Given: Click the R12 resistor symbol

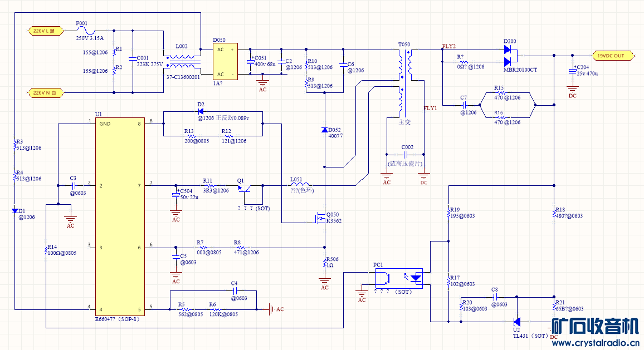Looking at the screenshot, I should [x=229, y=136].
